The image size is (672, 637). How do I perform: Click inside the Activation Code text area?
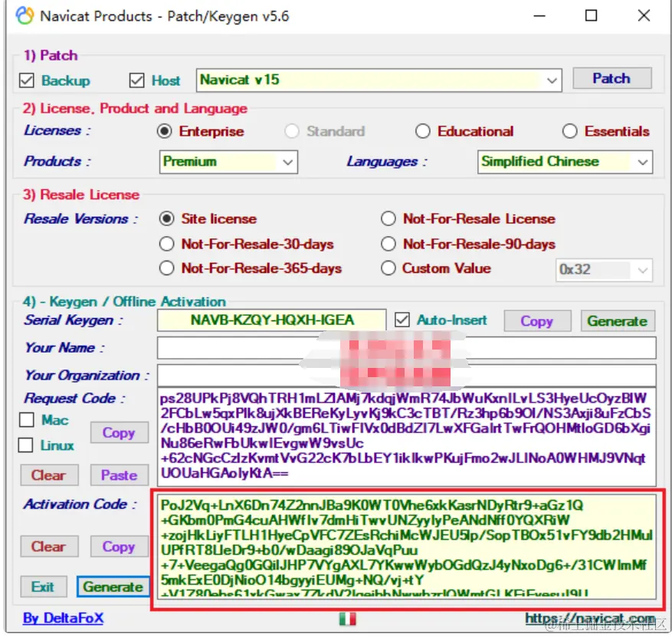[x=406, y=546]
